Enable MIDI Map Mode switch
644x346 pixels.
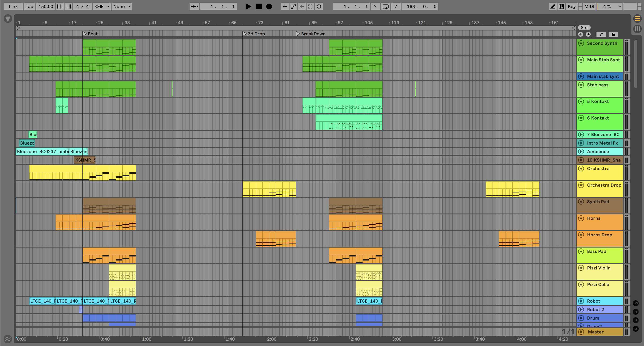coord(589,6)
